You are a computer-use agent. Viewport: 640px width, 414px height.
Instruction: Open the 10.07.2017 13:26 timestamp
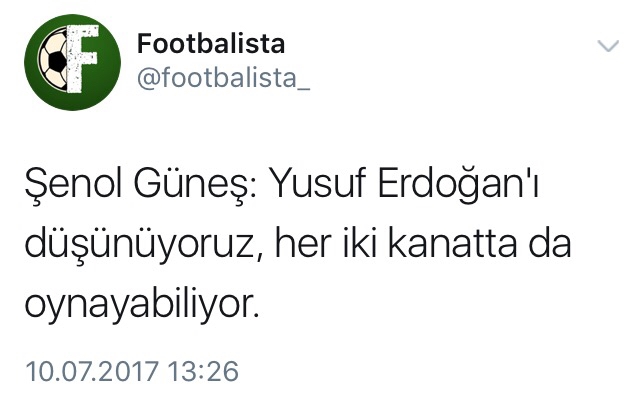(x=132, y=372)
